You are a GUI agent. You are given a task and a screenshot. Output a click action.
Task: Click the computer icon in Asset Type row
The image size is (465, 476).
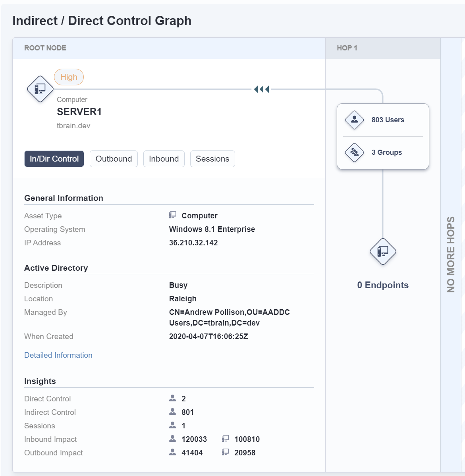(172, 215)
